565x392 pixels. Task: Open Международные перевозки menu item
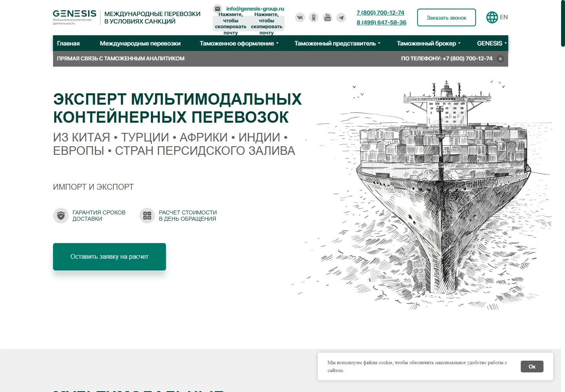[x=140, y=44]
